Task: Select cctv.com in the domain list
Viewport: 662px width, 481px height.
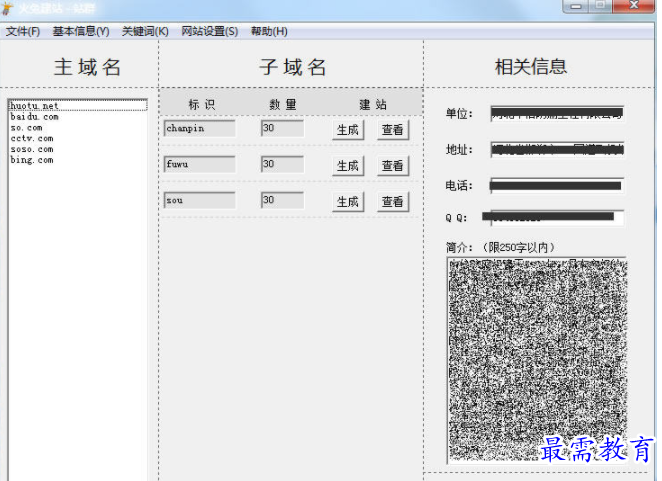Action: coord(78,138)
